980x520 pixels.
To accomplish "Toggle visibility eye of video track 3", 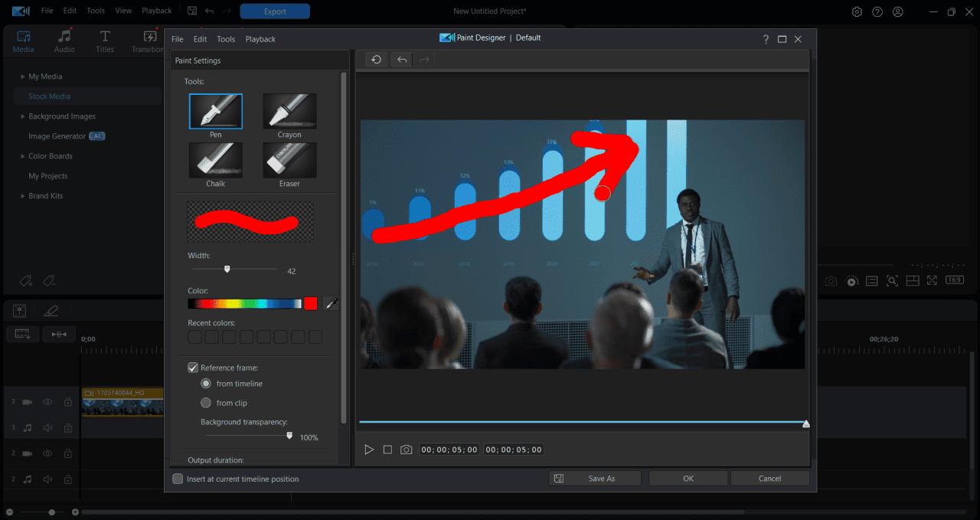I will [47, 402].
